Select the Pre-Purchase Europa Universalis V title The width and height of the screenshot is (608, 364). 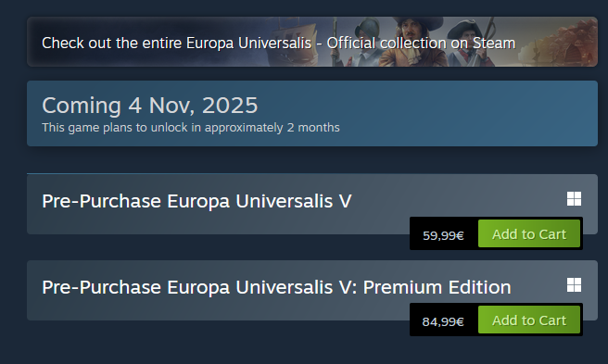(196, 201)
